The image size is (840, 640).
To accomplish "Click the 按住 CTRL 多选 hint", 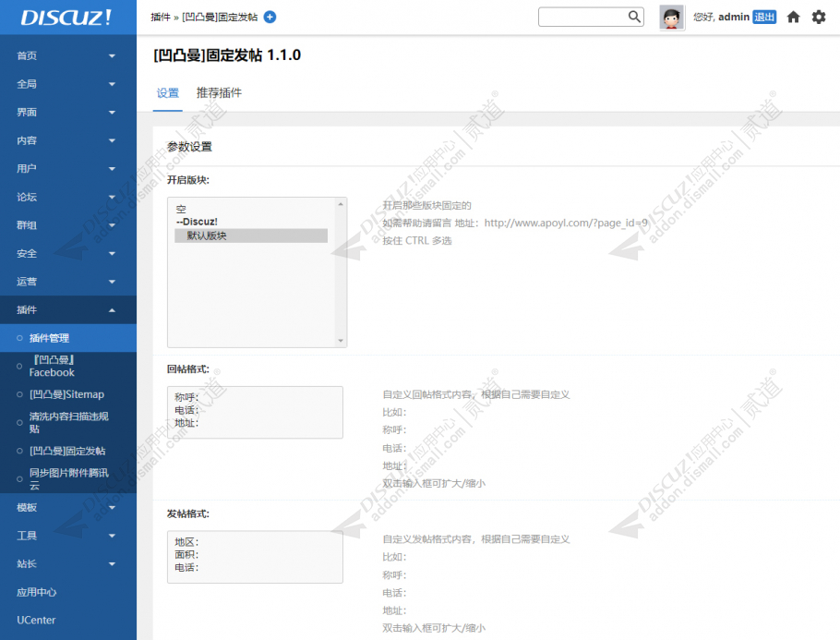I will pyautogui.click(x=417, y=241).
